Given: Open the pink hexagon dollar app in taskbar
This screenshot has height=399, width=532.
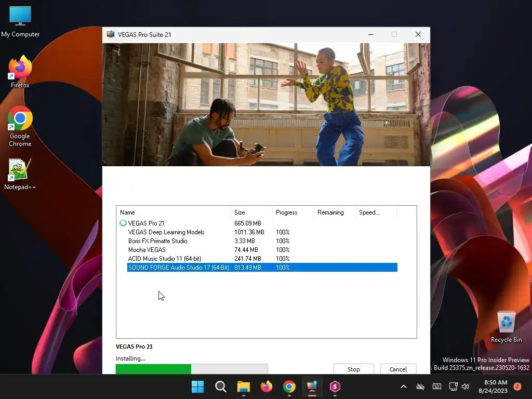Looking at the screenshot, I should click(x=335, y=387).
